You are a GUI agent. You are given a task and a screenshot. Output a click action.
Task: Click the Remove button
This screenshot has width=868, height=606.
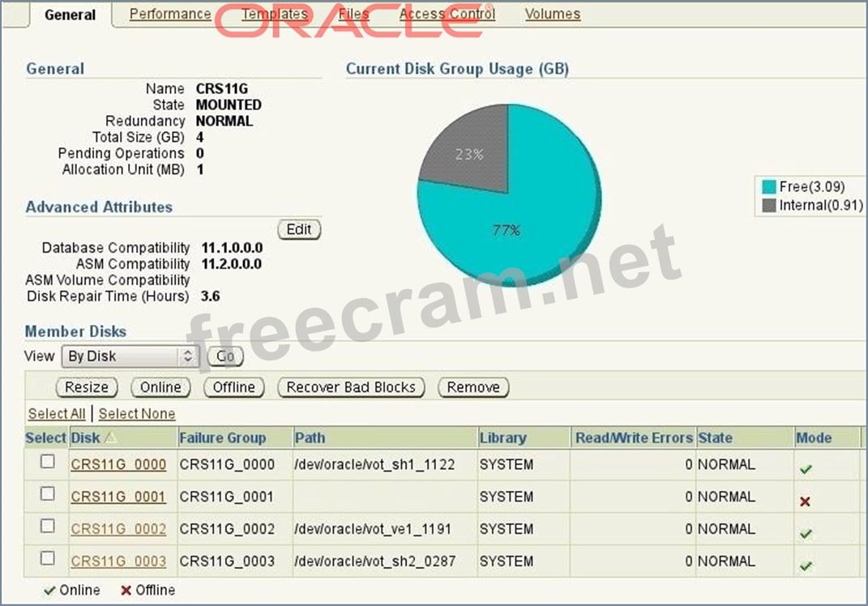[473, 386]
